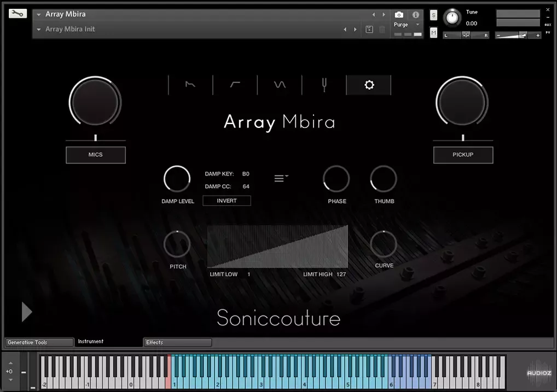Screen dimensions: 557x392
Task: Toggle the PV button
Action: (x=547, y=32)
